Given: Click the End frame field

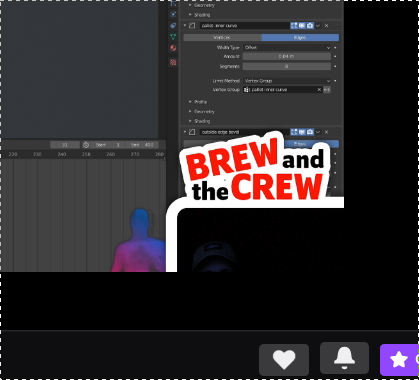Looking at the screenshot, I should coord(141,145).
